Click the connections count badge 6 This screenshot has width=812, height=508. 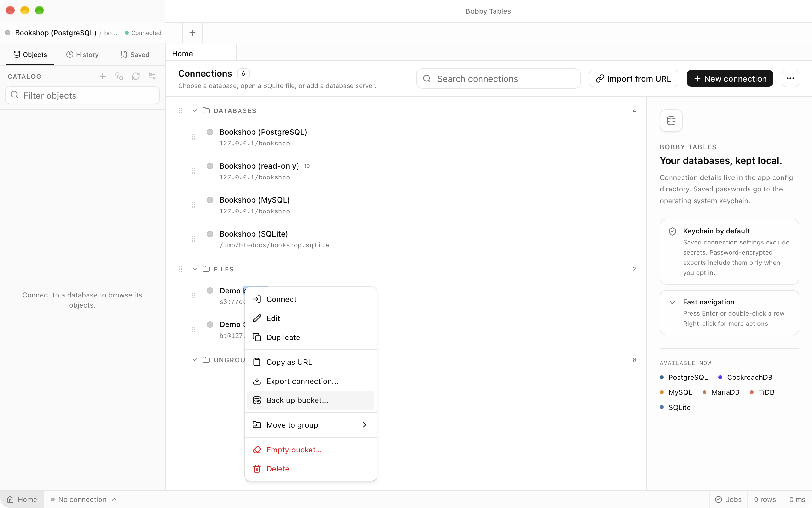click(x=243, y=73)
